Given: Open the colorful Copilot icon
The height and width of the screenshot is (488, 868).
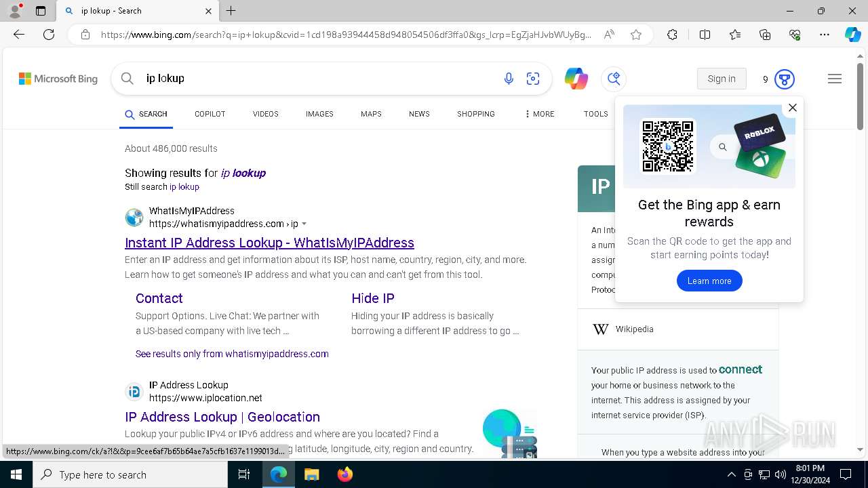Looking at the screenshot, I should [x=576, y=79].
